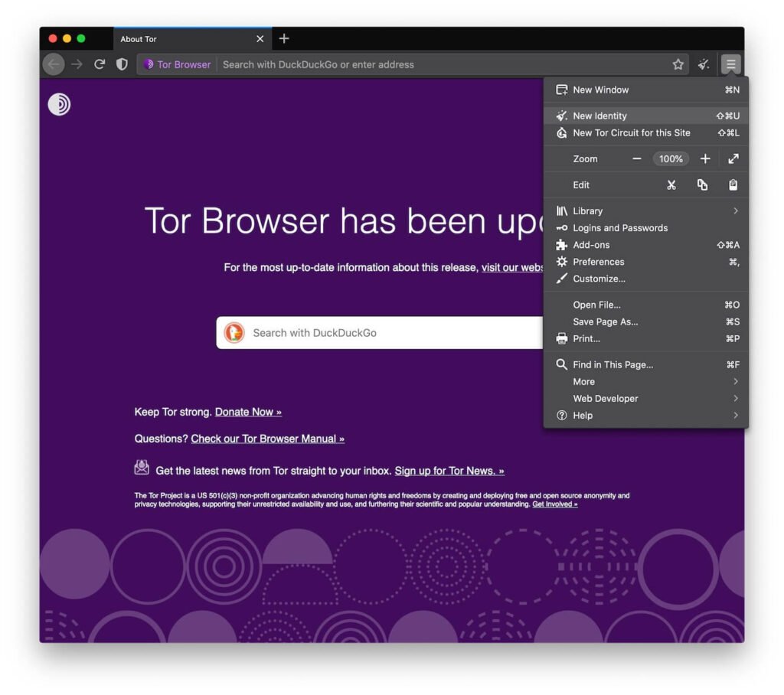Open Add-ons from the menu
The height and width of the screenshot is (695, 784).
coord(646,245)
